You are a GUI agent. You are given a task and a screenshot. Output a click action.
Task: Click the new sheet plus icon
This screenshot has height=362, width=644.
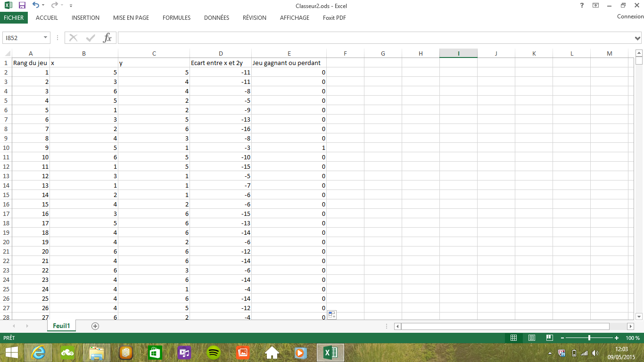pos(95,326)
